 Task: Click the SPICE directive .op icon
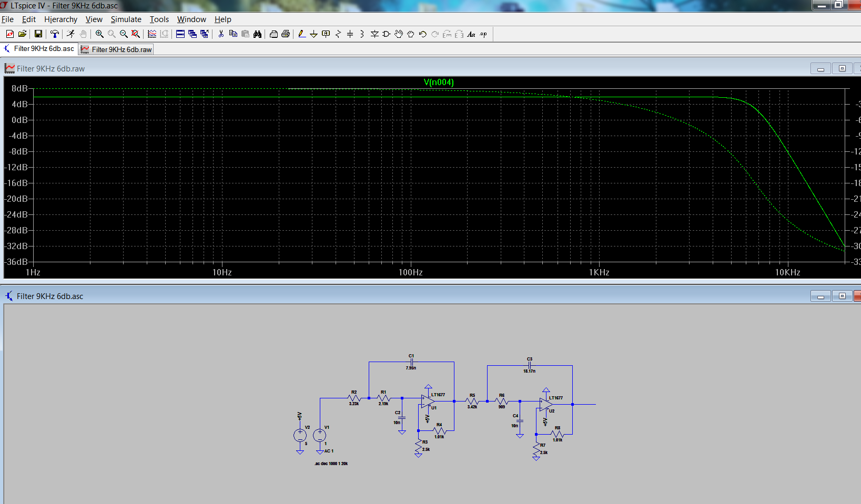[x=483, y=34]
